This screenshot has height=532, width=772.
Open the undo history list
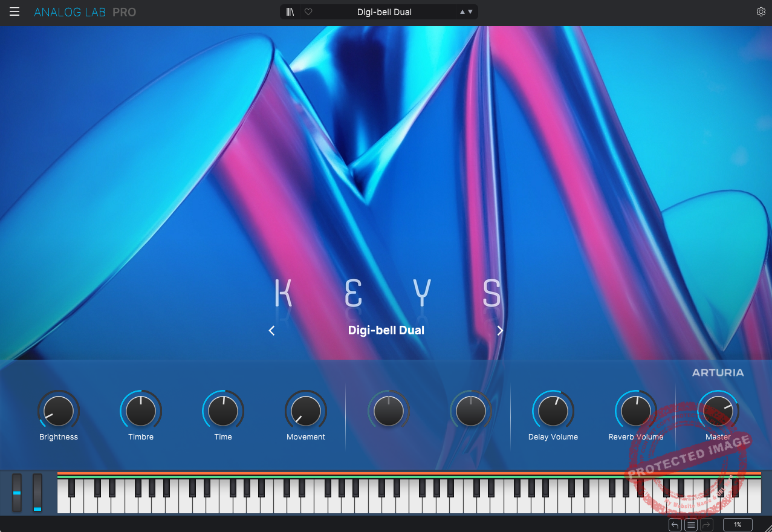pyautogui.click(x=691, y=525)
